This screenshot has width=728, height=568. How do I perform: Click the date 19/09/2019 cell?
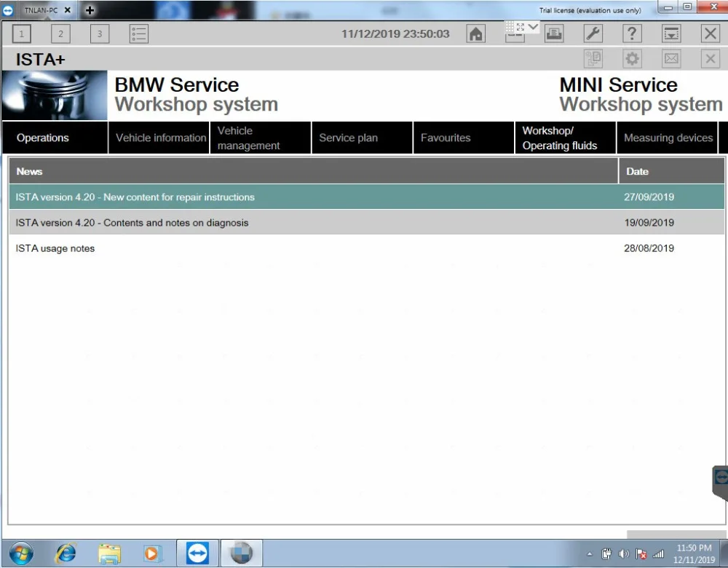point(649,222)
